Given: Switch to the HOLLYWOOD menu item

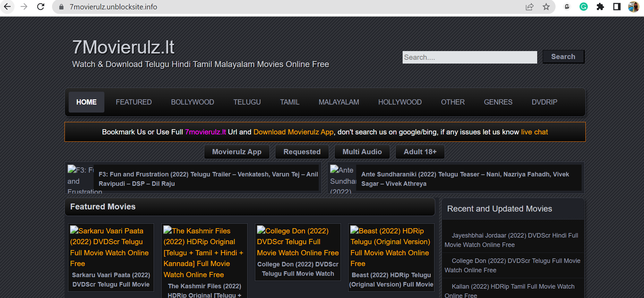Looking at the screenshot, I should click(x=400, y=102).
